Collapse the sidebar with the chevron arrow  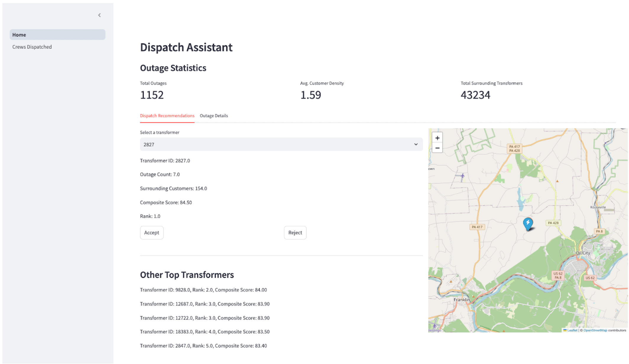(99, 15)
